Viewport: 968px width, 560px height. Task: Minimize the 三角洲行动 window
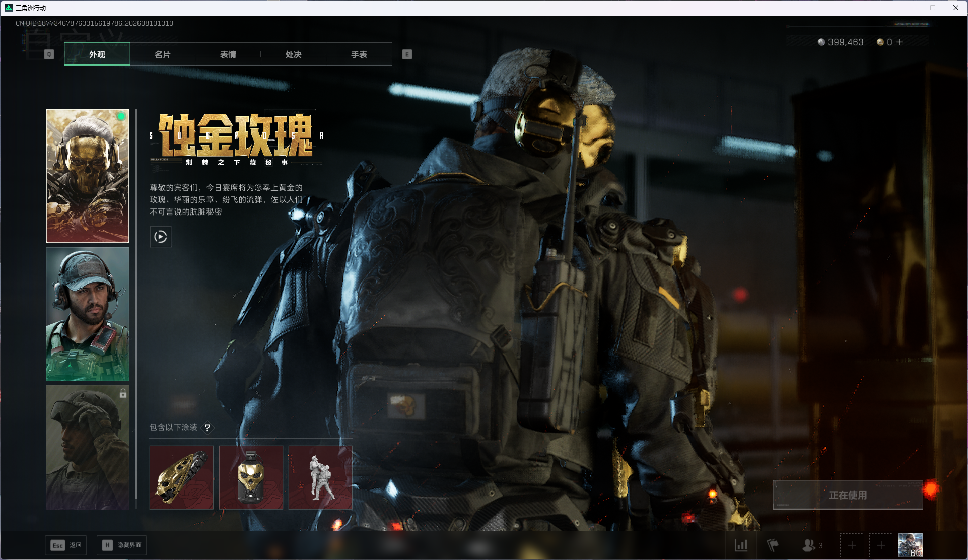(910, 8)
